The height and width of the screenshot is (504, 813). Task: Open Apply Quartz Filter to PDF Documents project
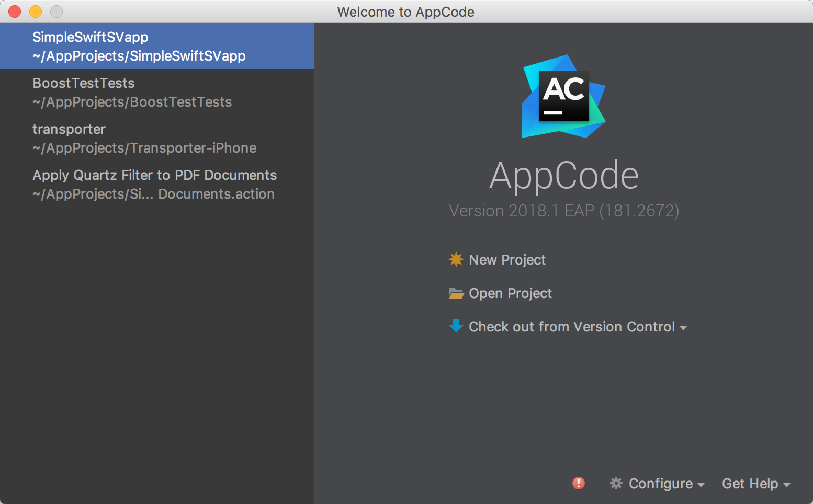point(154,184)
